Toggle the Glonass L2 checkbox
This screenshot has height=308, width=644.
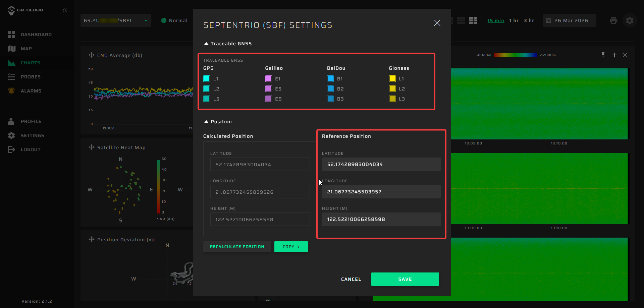[x=392, y=89]
